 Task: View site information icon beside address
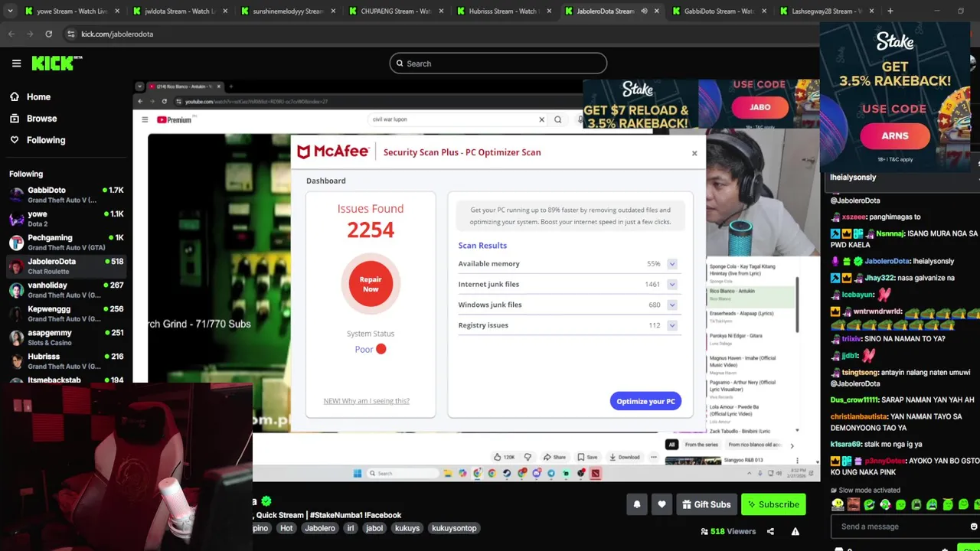[x=70, y=34]
